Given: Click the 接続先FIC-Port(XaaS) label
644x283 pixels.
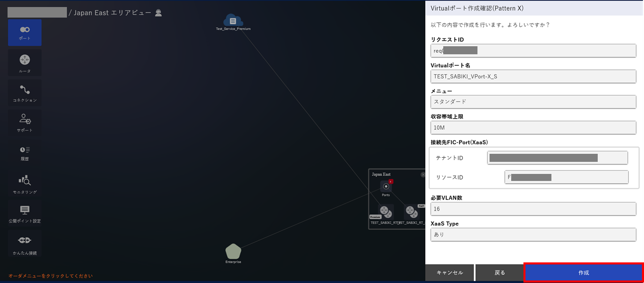Looking at the screenshot, I should (x=459, y=142).
